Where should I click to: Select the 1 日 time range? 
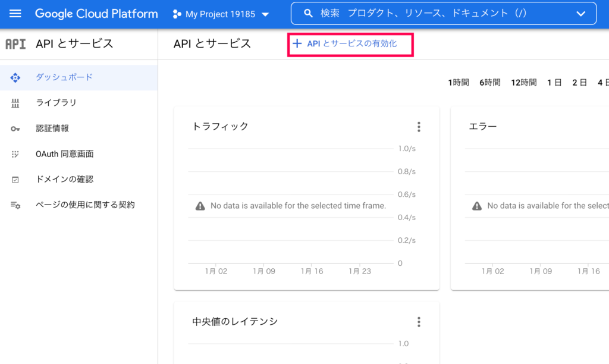(x=554, y=83)
